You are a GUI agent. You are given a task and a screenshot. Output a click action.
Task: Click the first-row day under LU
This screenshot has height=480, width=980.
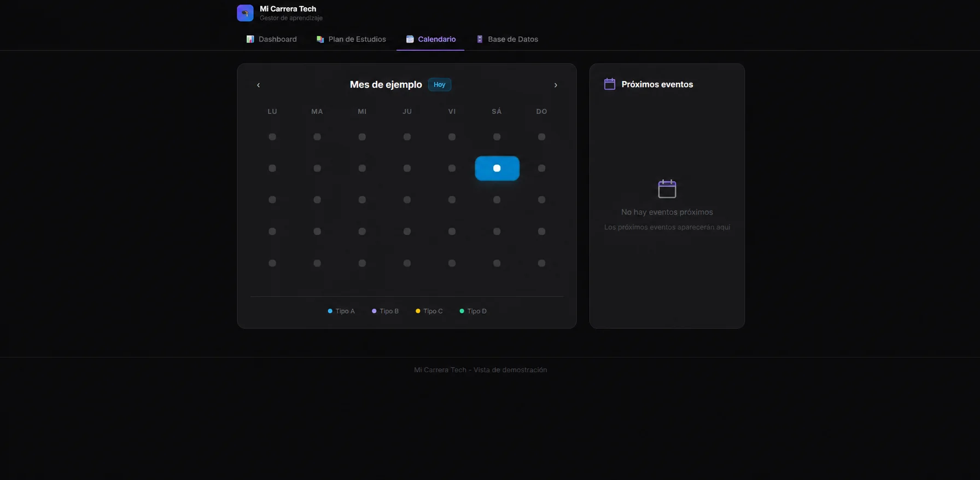click(x=272, y=137)
